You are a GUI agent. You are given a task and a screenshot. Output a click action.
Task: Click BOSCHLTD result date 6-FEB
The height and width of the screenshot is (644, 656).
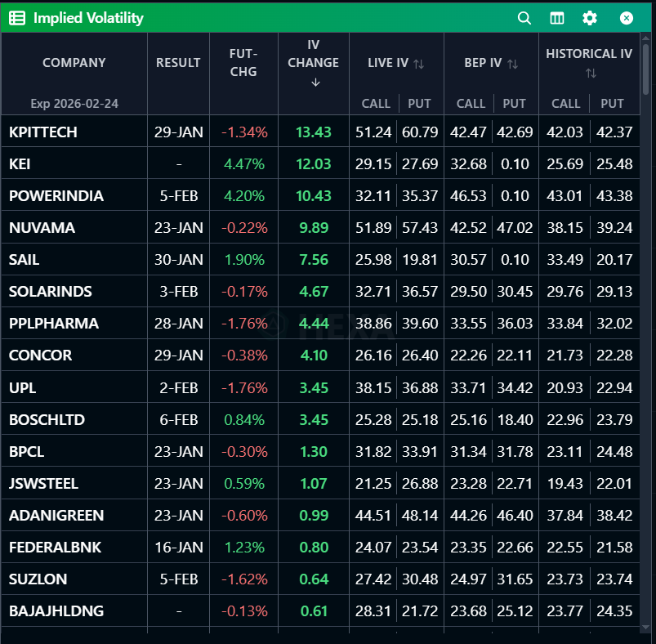[179, 420]
